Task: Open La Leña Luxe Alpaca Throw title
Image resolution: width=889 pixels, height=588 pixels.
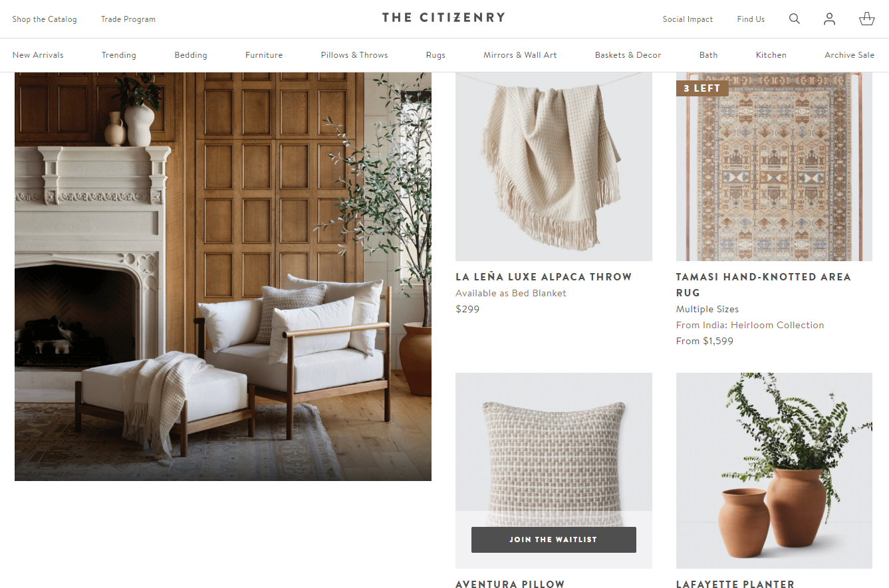Action: pos(544,277)
